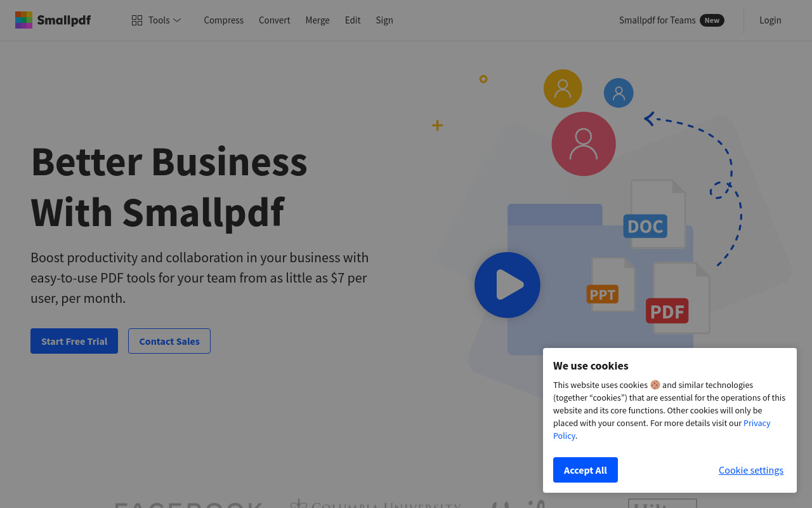Click the Smallpdf logo in the header
The image size is (812, 508).
[x=53, y=20]
